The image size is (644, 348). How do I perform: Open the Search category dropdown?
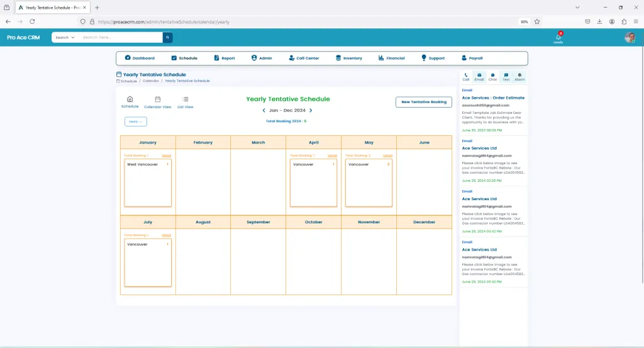click(65, 38)
